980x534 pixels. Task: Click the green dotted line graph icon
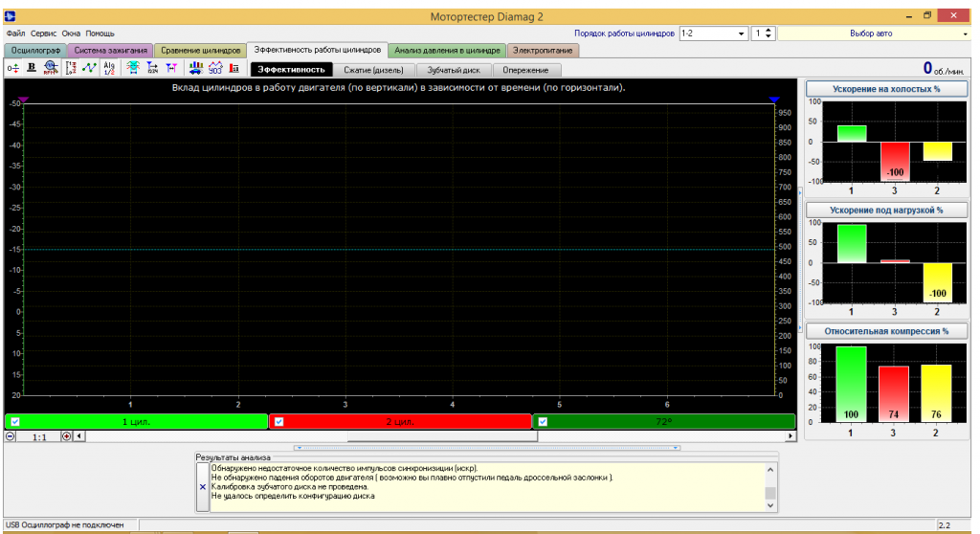(89, 68)
